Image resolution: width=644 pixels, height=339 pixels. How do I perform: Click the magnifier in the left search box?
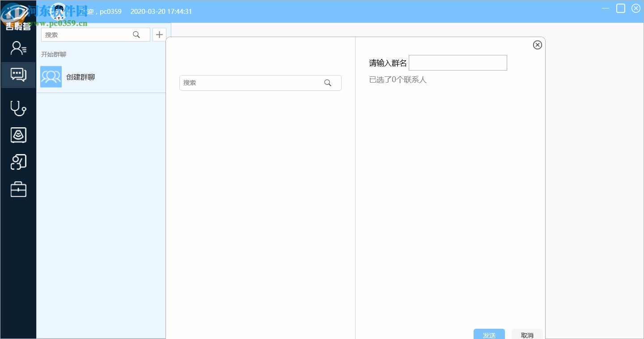[x=136, y=34]
